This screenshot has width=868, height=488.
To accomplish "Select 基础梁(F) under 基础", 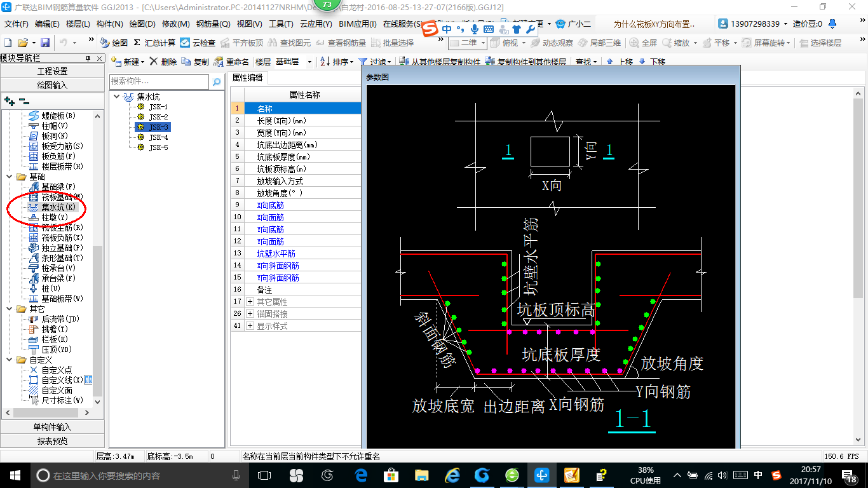I will click(58, 187).
